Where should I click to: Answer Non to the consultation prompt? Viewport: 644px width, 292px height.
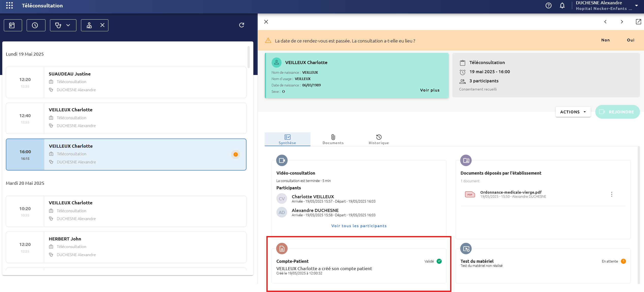(x=605, y=40)
